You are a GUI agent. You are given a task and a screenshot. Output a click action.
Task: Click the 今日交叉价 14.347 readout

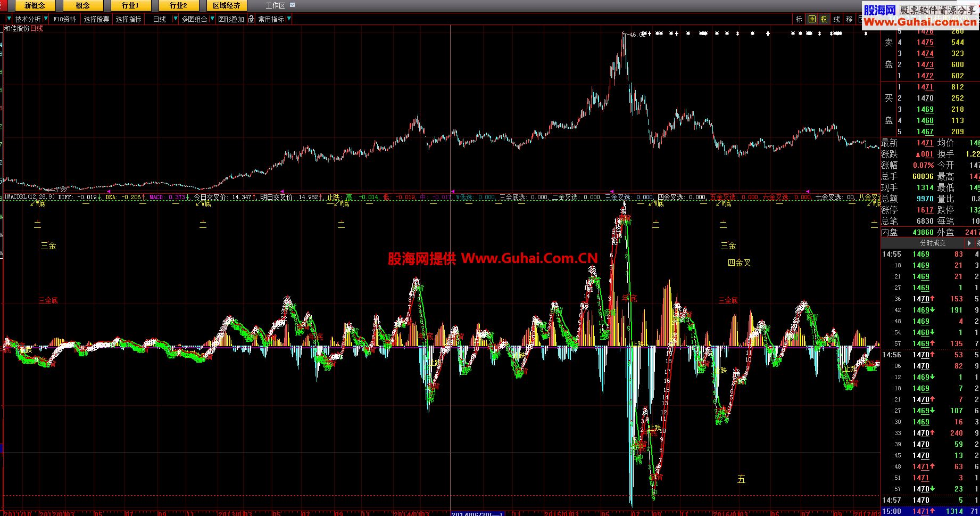[224, 197]
